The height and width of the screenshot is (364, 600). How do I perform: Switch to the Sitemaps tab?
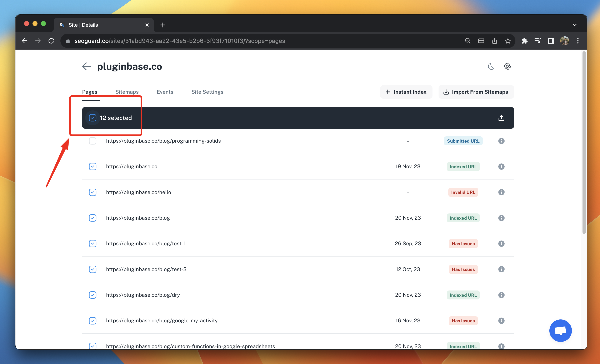pos(127,92)
